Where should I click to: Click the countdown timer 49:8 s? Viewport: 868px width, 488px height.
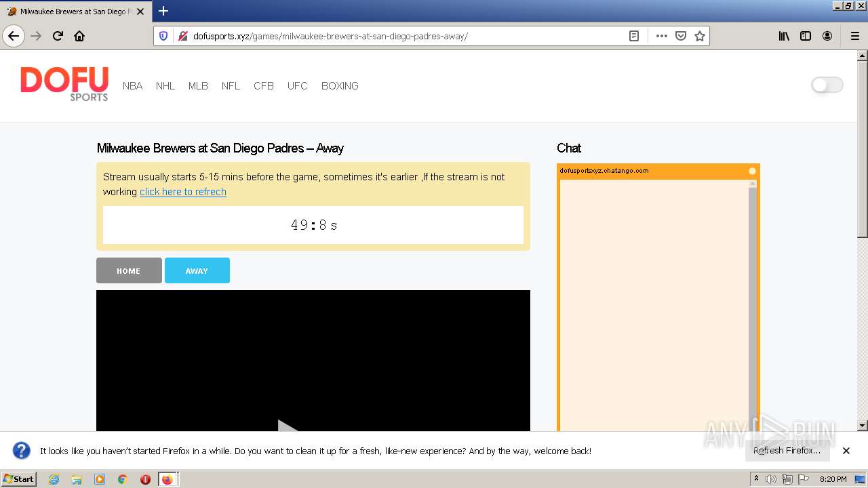pyautogui.click(x=313, y=225)
